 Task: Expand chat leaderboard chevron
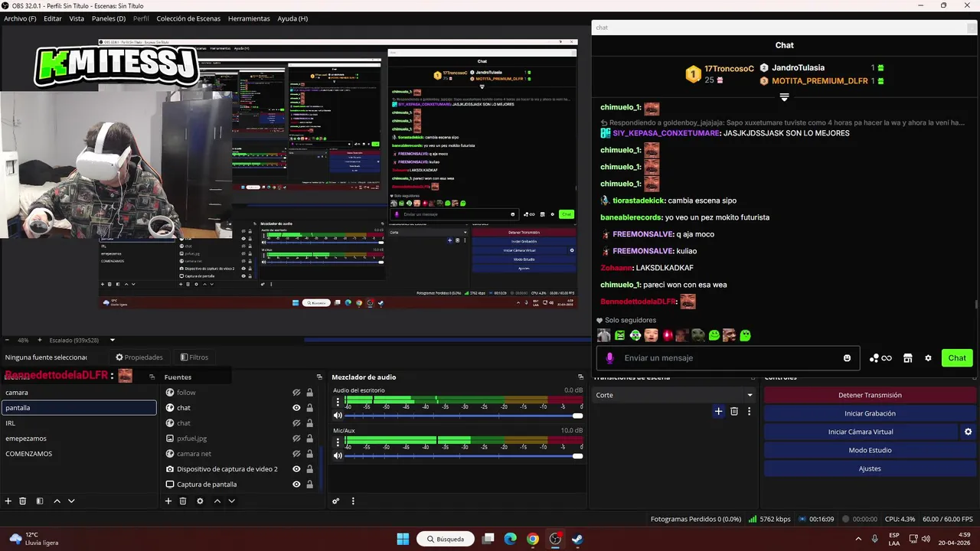point(784,97)
